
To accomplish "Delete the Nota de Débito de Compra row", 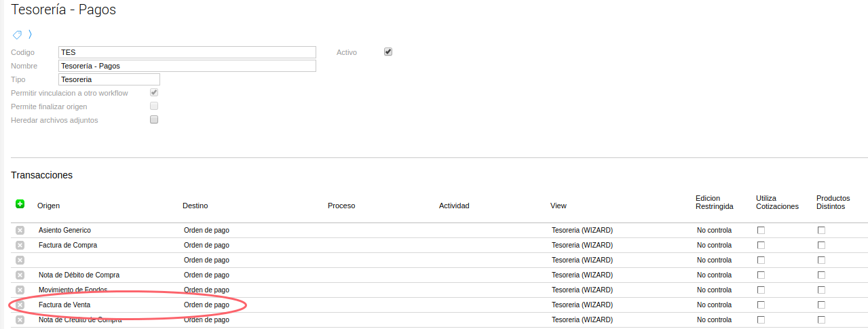I will coord(20,275).
